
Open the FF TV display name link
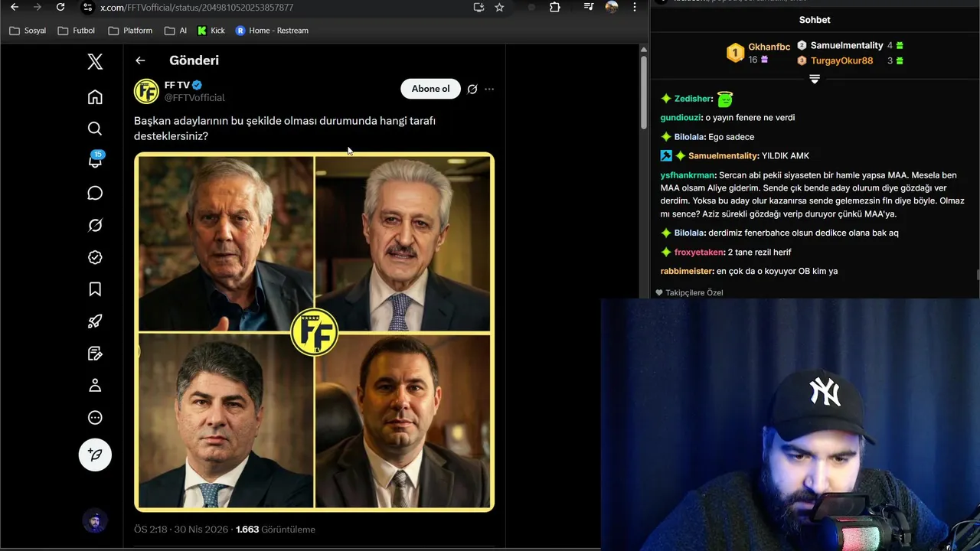click(x=177, y=85)
